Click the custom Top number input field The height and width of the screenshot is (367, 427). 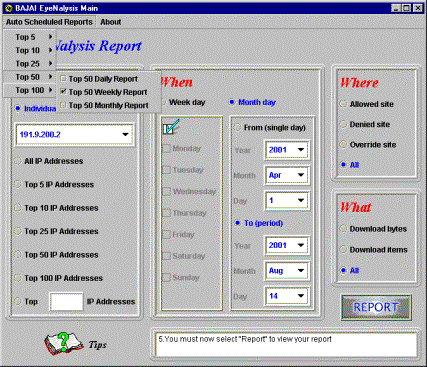click(x=66, y=302)
